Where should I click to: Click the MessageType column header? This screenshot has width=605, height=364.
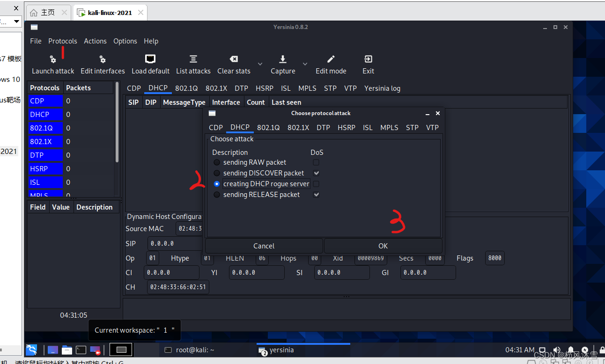tap(184, 102)
